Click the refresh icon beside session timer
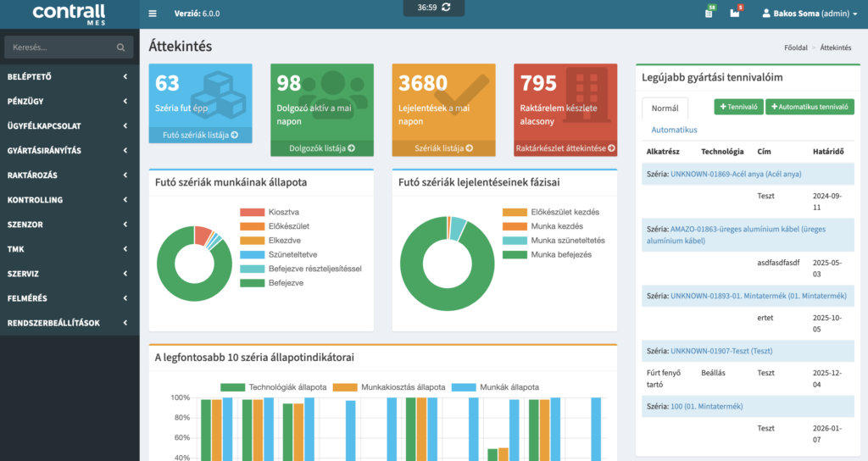Image resolution: width=868 pixels, height=461 pixels. pos(446,8)
